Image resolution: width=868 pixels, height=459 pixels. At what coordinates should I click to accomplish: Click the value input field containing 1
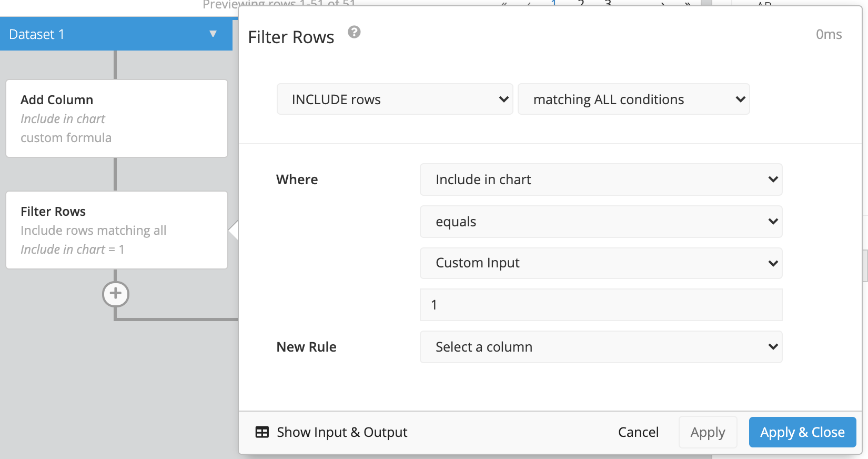pos(601,305)
